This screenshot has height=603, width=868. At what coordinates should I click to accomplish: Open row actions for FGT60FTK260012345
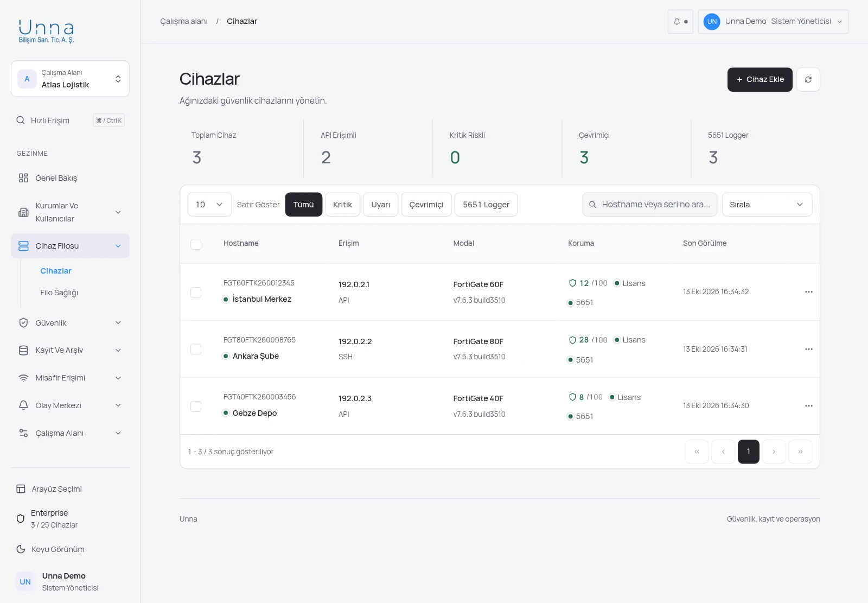[809, 292]
